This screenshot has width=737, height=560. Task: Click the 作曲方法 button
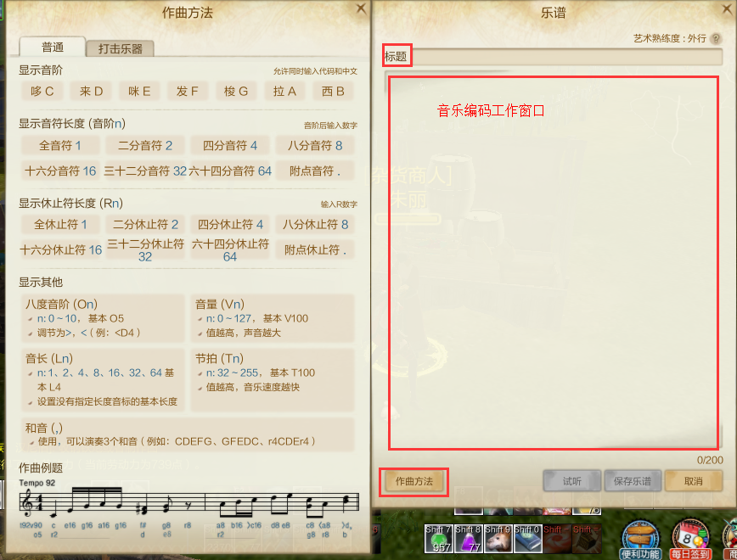click(414, 481)
